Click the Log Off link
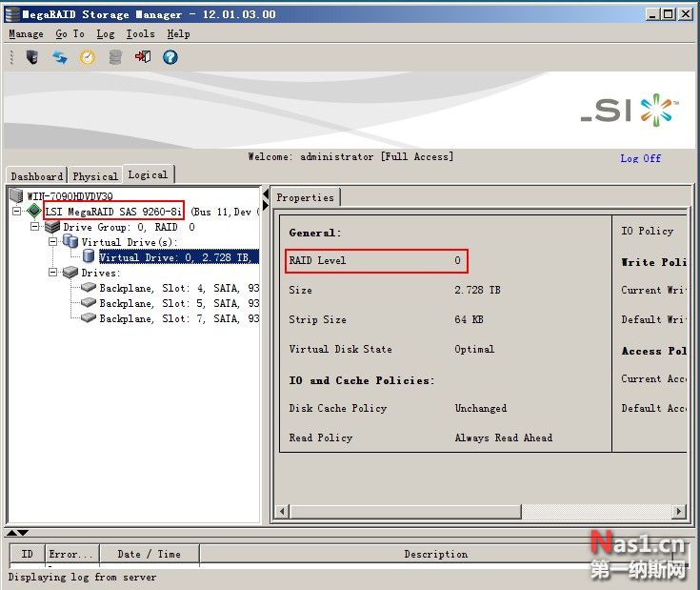700x590 pixels. [x=640, y=158]
